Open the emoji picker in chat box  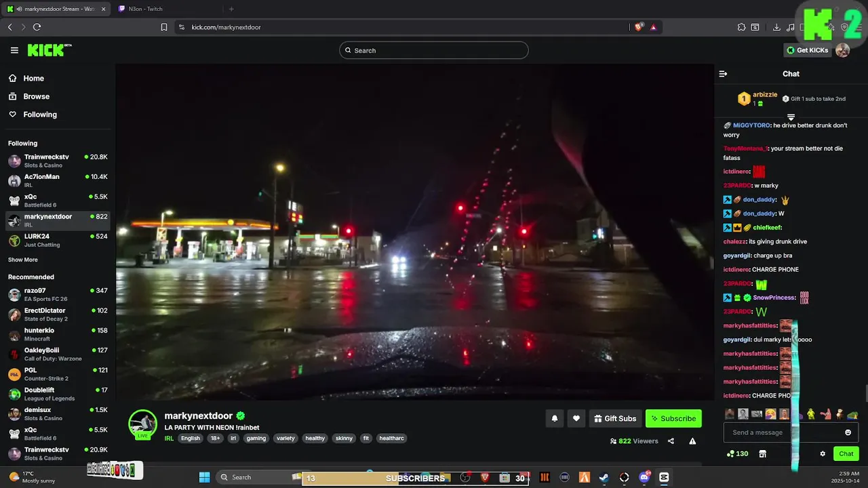848,432
